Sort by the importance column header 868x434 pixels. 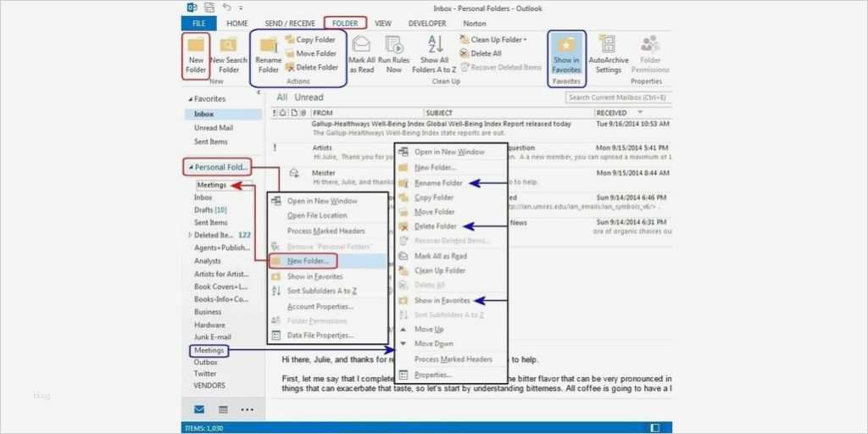274,113
